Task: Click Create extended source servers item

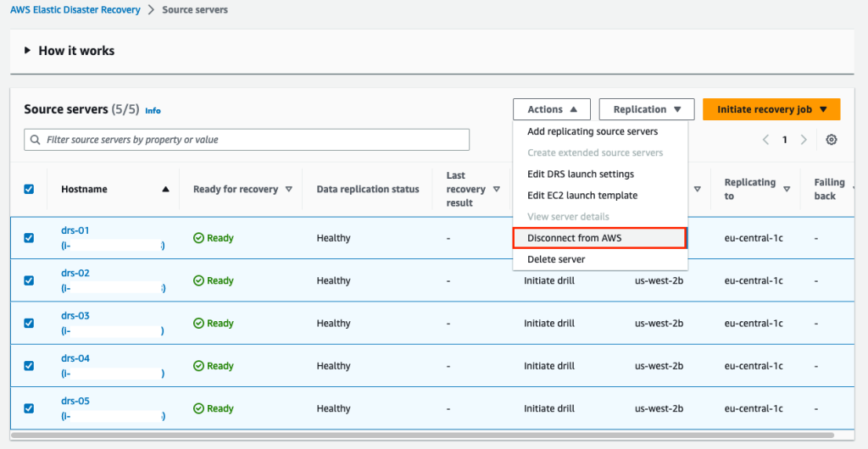Action: [x=600, y=152]
